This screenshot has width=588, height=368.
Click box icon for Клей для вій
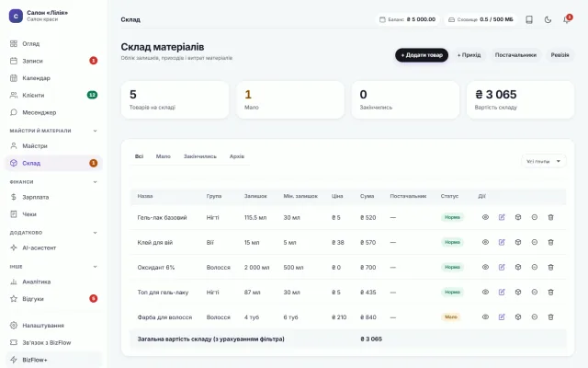click(518, 242)
